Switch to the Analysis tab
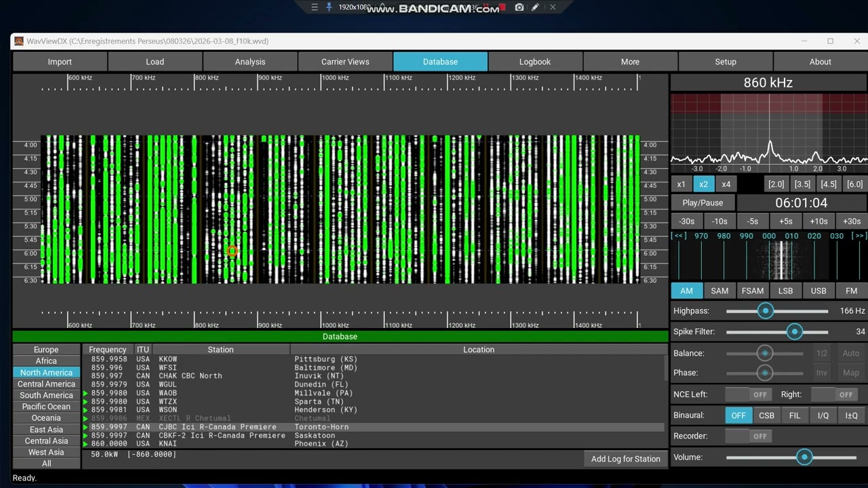The width and height of the screenshot is (868, 488). 250,62
